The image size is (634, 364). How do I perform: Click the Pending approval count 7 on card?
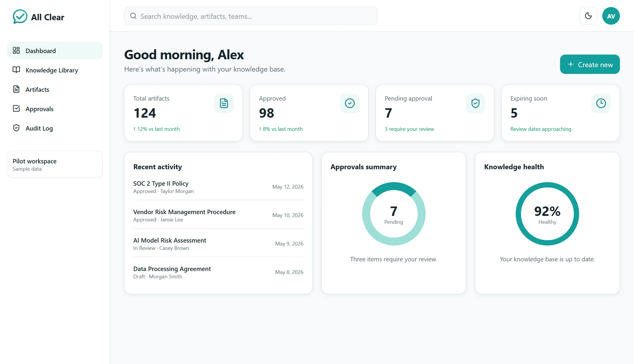tap(388, 113)
